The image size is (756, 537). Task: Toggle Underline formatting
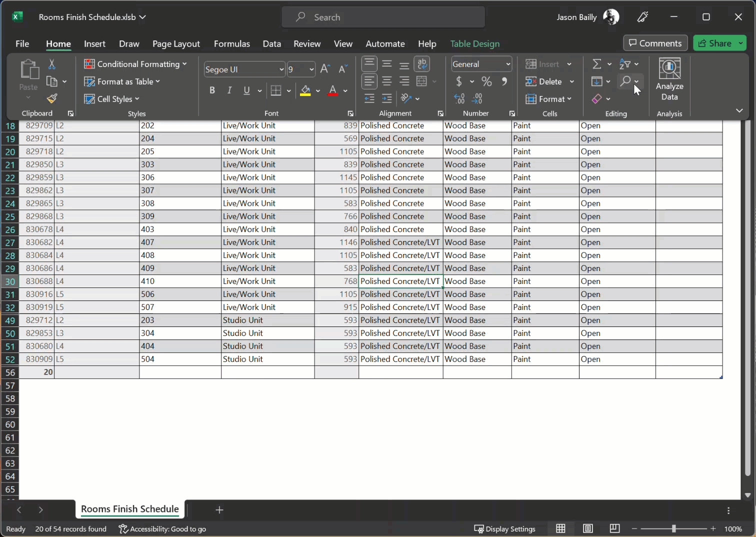(x=246, y=90)
